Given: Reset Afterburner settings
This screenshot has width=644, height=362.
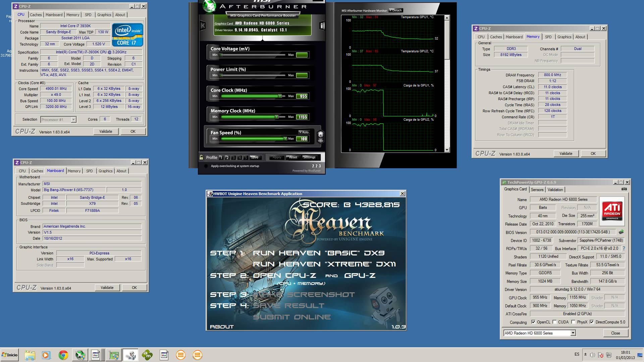Looking at the screenshot, I should point(293,157).
